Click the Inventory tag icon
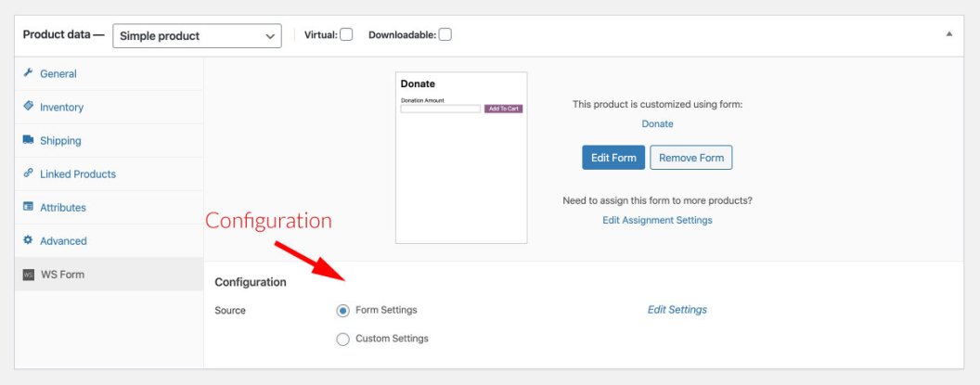The width and height of the screenshot is (980, 385). click(x=29, y=107)
